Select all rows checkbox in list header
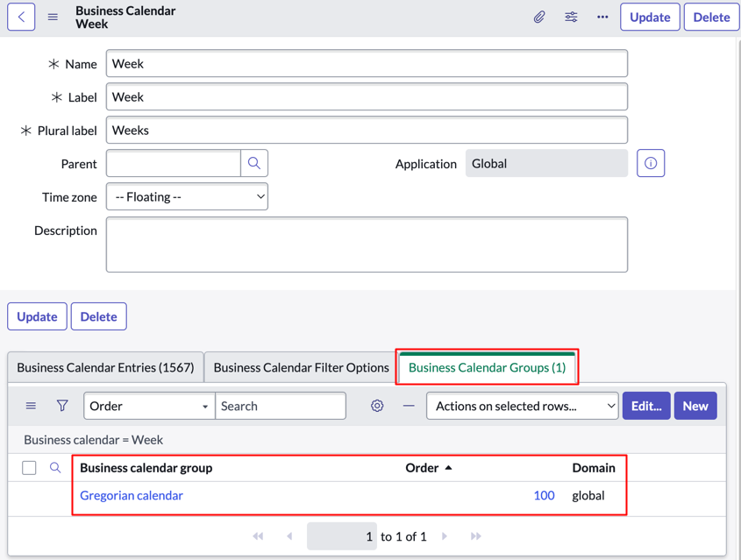This screenshot has width=741, height=560. [29, 468]
